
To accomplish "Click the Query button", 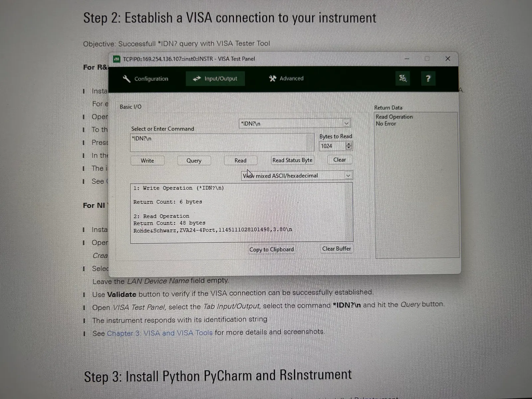I will [x=194, y=161].
